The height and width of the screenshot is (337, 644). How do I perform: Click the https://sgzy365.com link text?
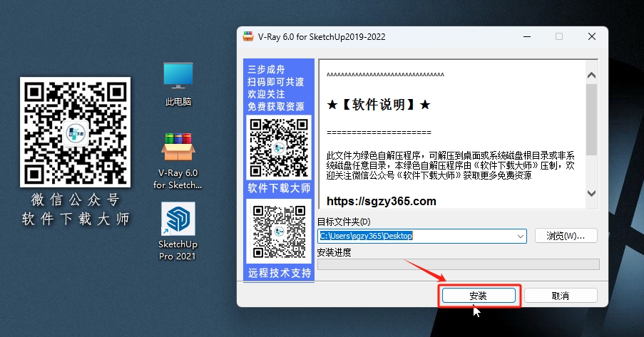[x=381, y=201]
